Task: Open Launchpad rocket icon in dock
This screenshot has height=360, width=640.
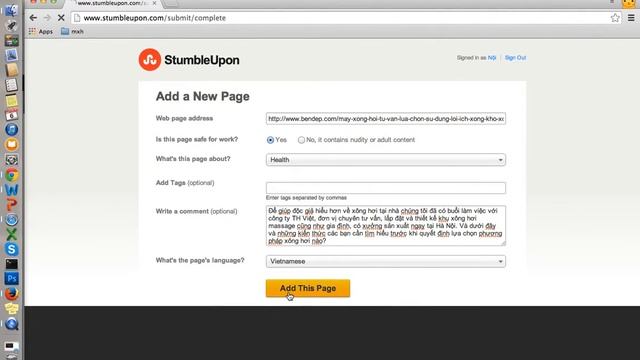Action: 11,25
